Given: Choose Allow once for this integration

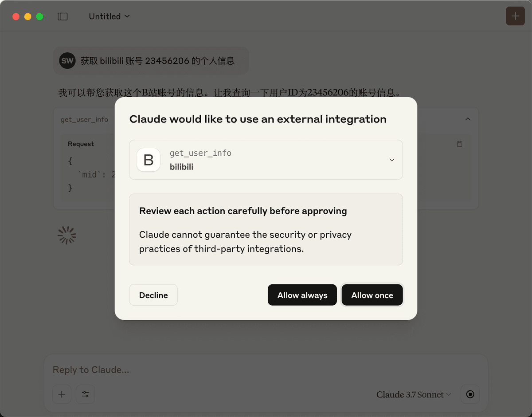Looking at the screenshot, I should 372,295.
